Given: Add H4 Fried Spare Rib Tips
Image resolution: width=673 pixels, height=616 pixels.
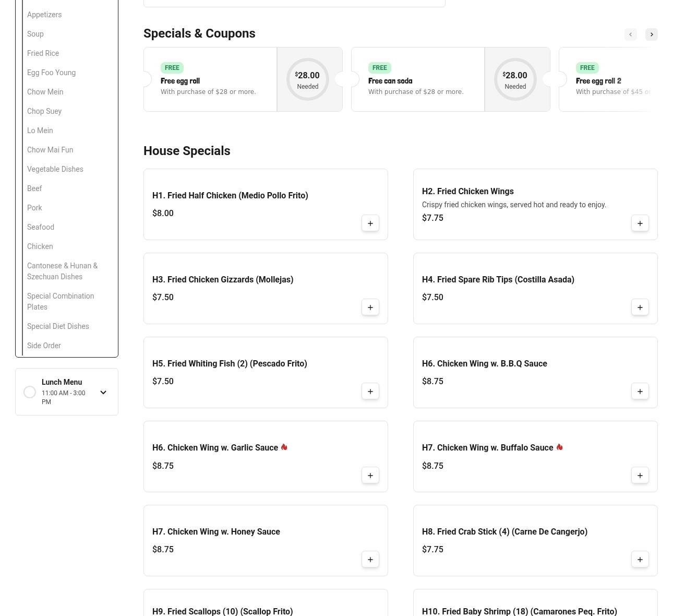Looking at the screenshot, I should pyautogui.click(x=640, y=307).
